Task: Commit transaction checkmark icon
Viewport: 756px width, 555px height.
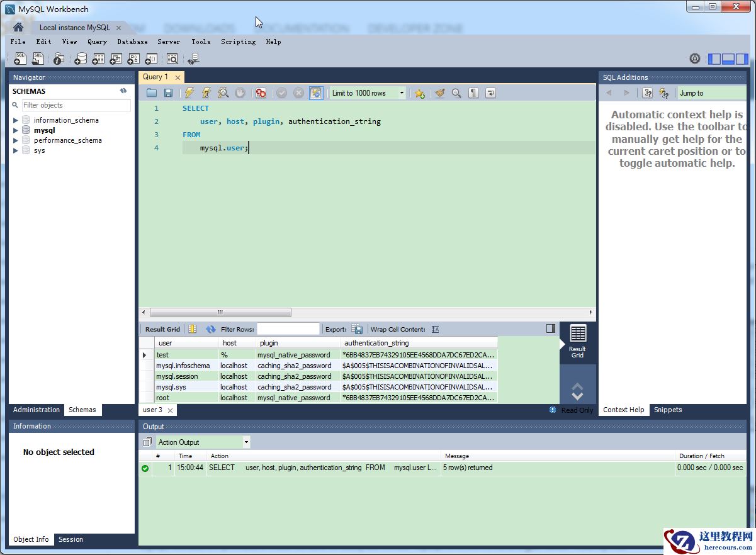Action: (281, 93)
